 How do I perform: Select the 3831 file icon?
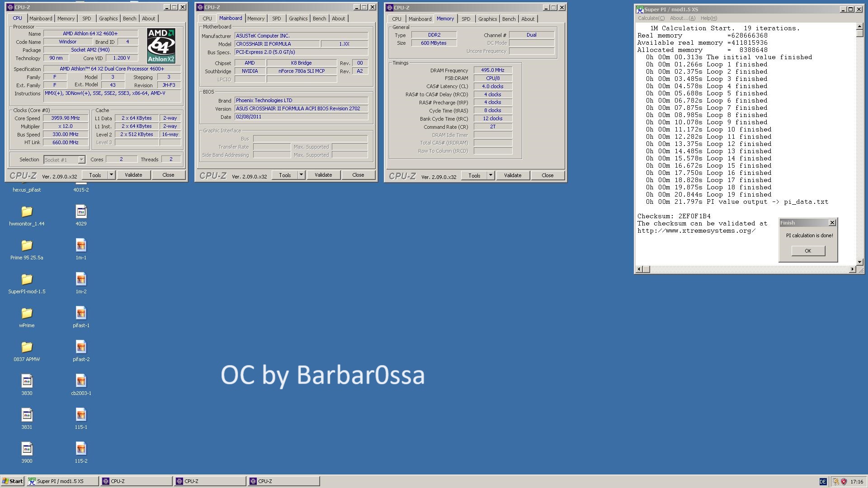[x=27, y=415]
